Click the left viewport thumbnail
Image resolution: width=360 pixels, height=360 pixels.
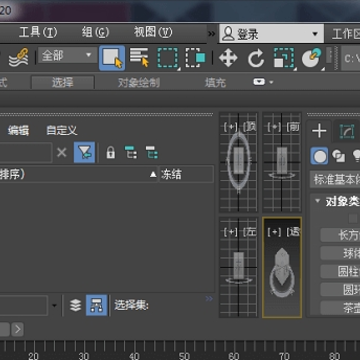pyautogui.click(x=238, y=267)
